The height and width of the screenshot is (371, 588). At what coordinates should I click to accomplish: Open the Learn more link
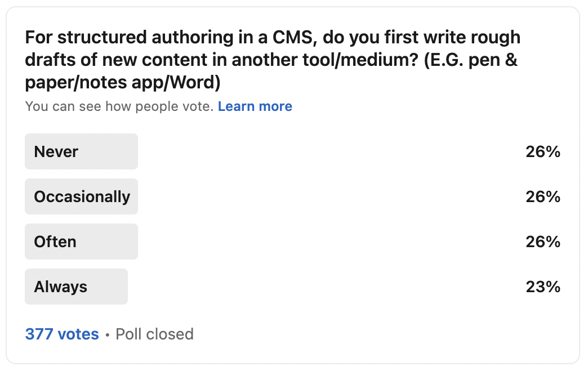click(255, 106)
